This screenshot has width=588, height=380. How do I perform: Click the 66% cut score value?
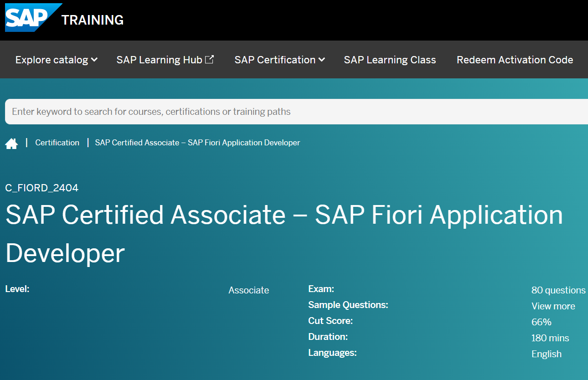click(542, 322)
